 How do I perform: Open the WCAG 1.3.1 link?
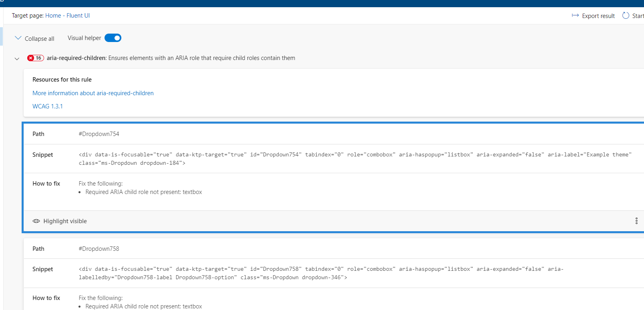pos(48,106)
